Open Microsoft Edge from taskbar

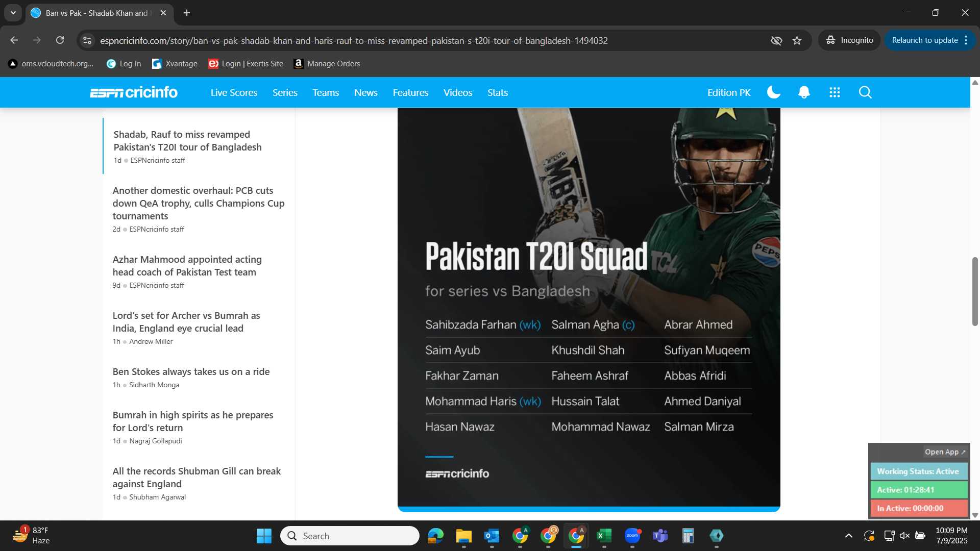[435, 536]
